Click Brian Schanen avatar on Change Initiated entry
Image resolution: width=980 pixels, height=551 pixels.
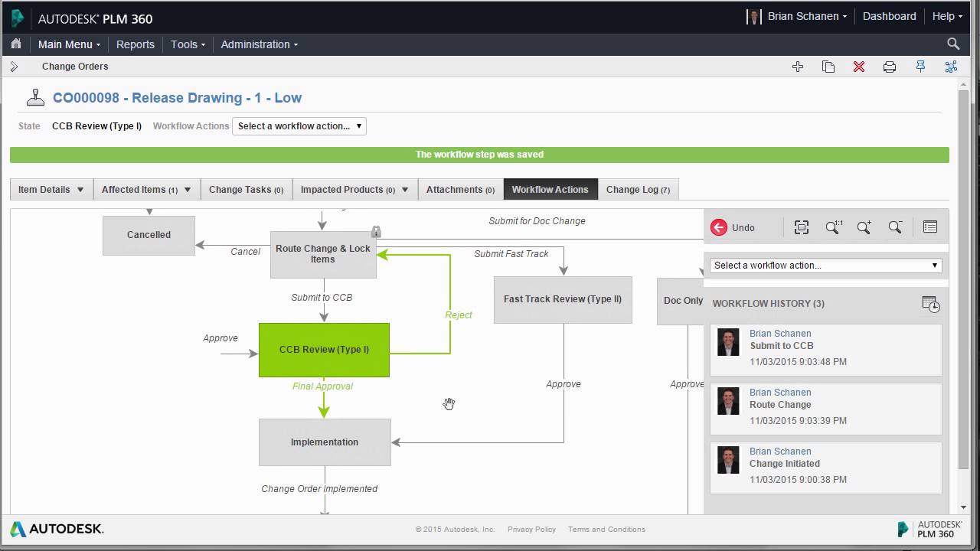pos(728,460)
